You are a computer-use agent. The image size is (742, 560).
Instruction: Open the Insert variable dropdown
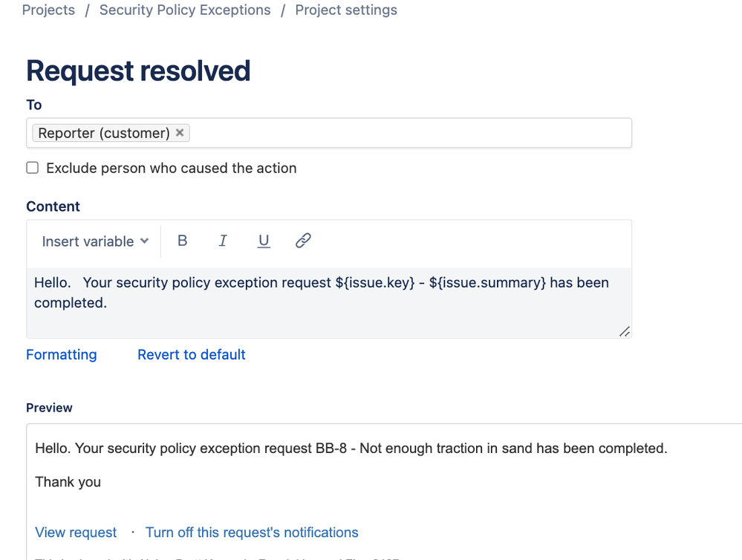click(95, 241)
